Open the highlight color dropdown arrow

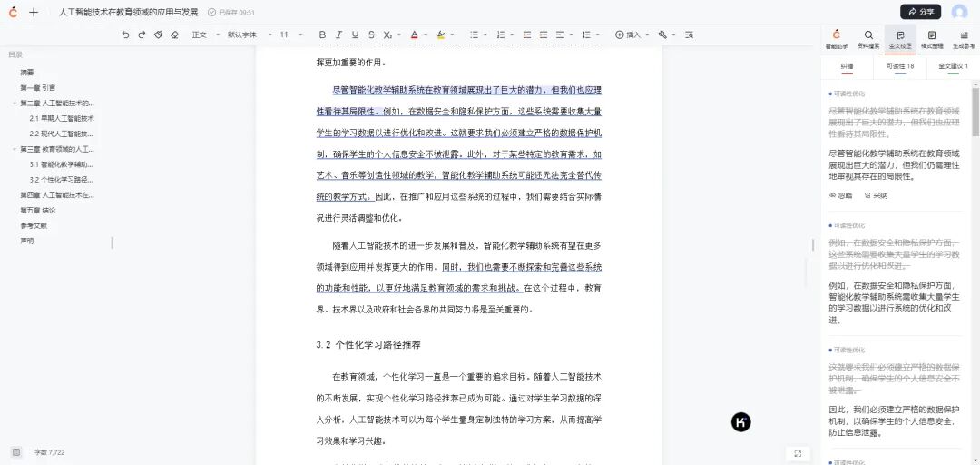(452, 35)
